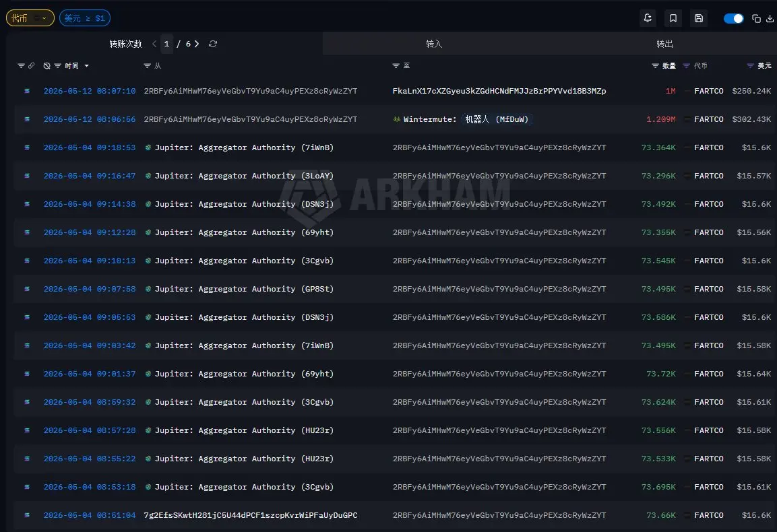Open transaction icon for 08:07:10 row
The width and height of the screenshot is (777, 532).
(x=27, y=91)
